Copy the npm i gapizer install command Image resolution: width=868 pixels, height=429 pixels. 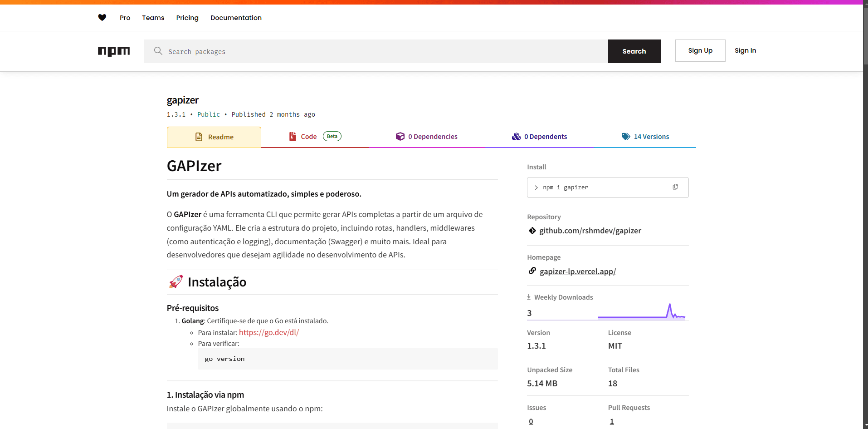pos(675,187)
